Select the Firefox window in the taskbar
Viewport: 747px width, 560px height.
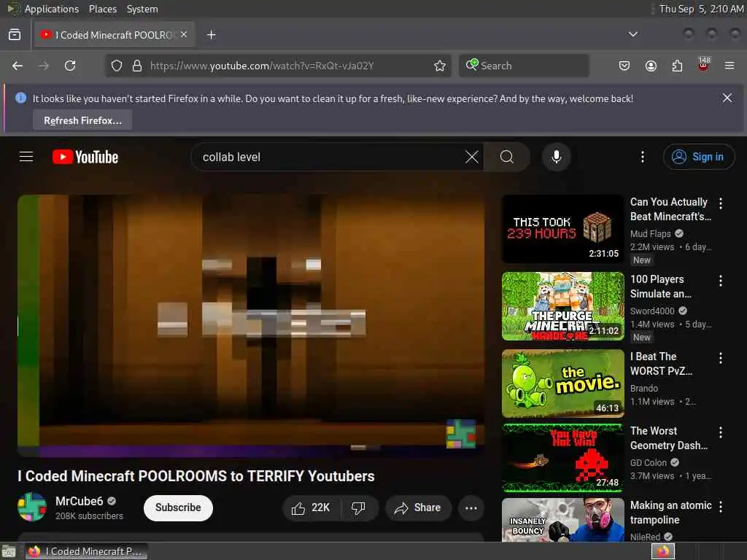pyautogui.click(x=86, y=551)
